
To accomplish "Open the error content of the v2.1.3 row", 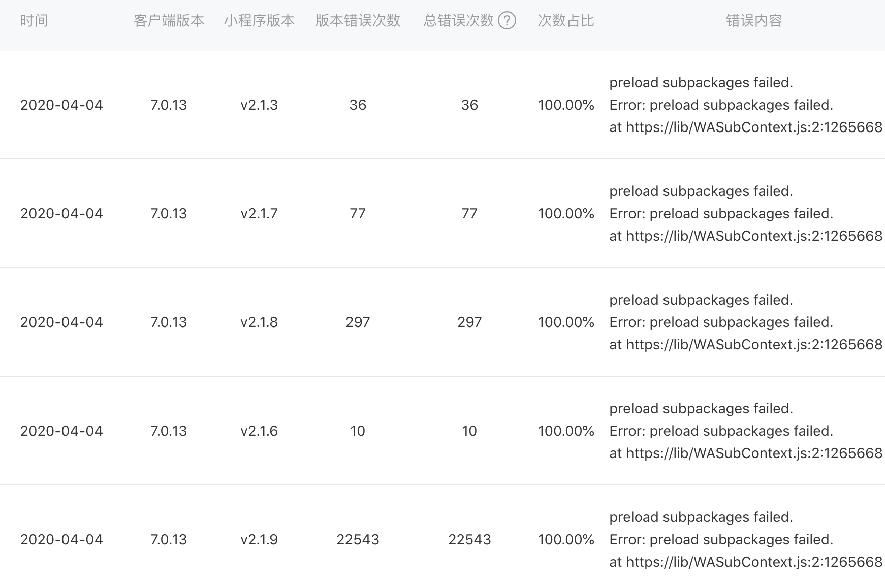I will pos(746,105).
